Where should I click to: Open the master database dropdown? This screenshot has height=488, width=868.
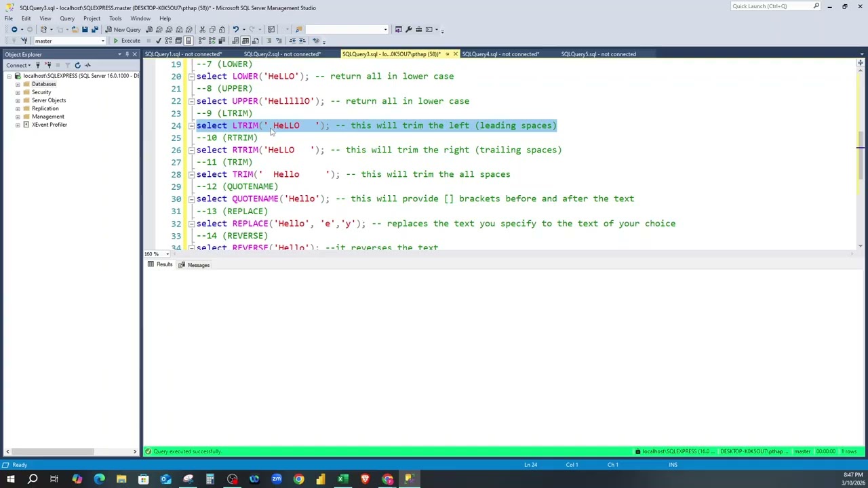tap(103, 41)
